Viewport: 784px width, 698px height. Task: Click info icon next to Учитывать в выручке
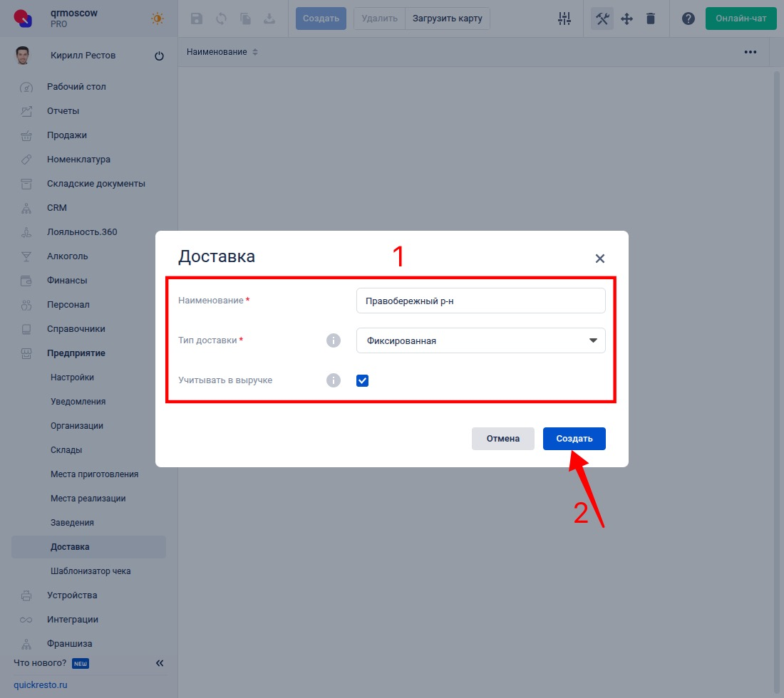pyautogui.click(x=334, y=380)
